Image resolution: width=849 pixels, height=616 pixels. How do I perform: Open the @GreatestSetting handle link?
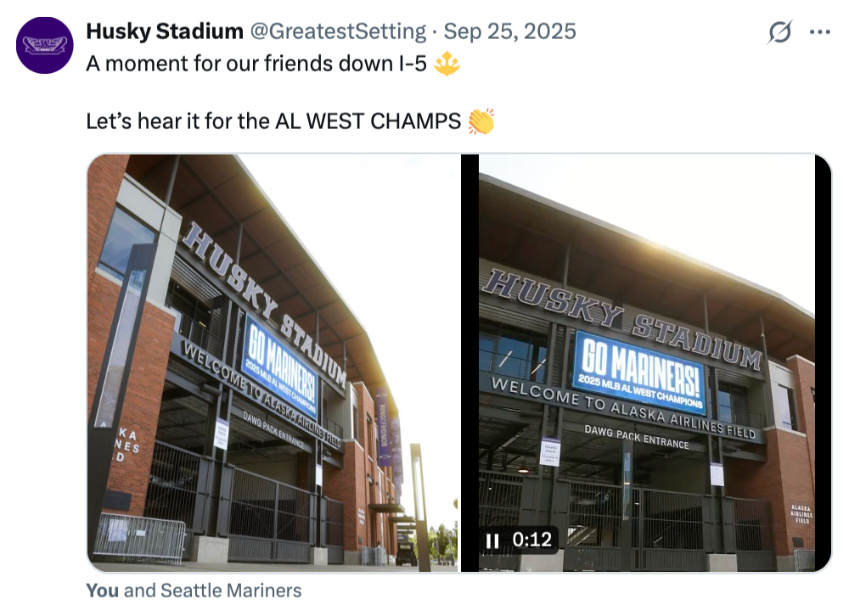337,31
